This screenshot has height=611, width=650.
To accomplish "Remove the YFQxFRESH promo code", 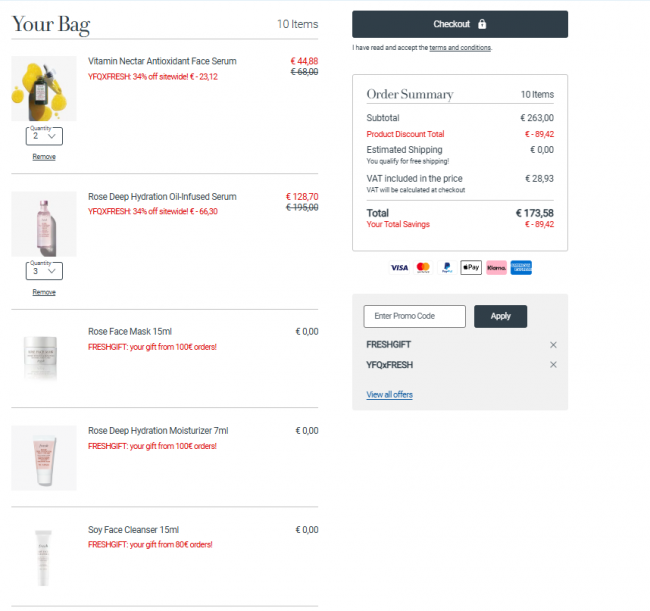I will click(x=553, y=365).
